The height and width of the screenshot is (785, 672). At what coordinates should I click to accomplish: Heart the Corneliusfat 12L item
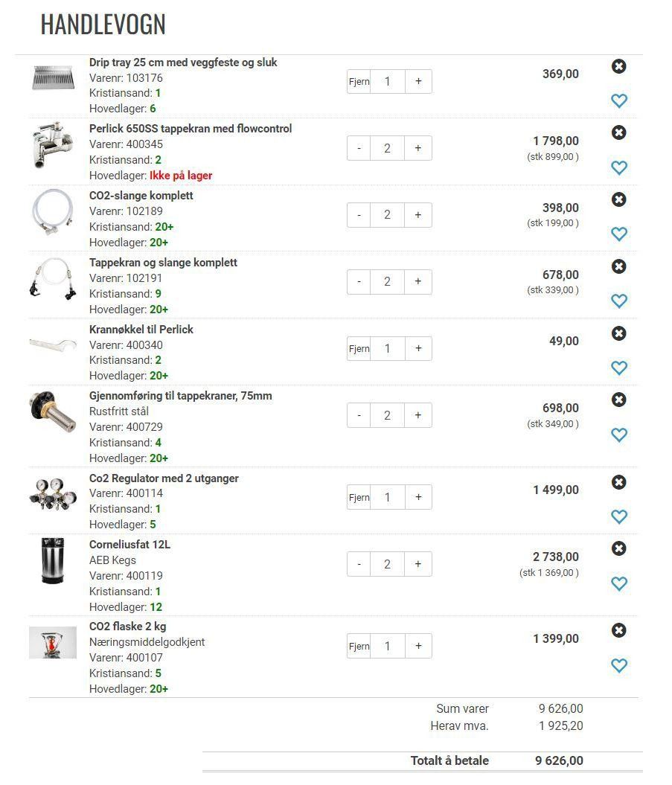point(619,583)
